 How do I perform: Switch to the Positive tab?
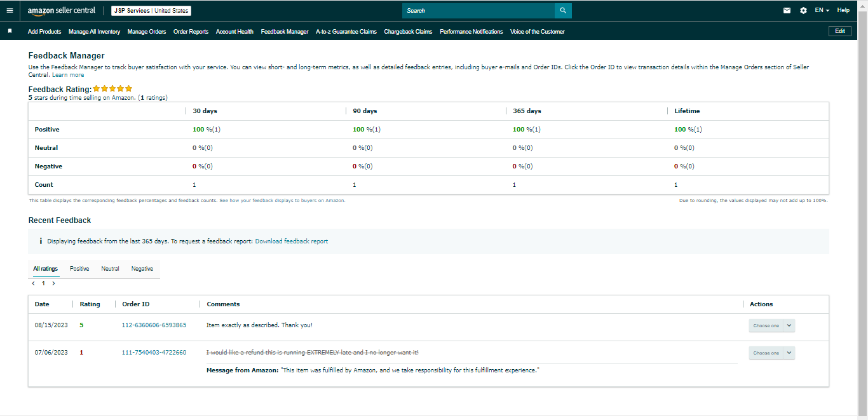(79, 269)
